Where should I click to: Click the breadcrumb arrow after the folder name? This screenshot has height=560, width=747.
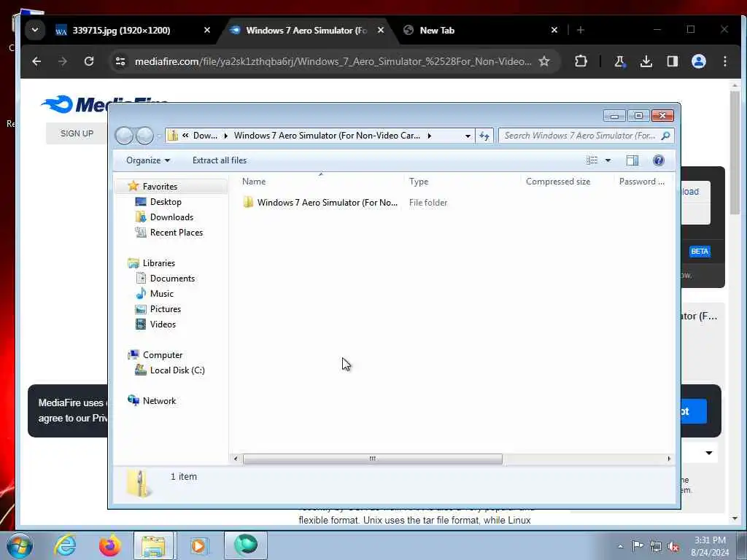coord(429,136)
